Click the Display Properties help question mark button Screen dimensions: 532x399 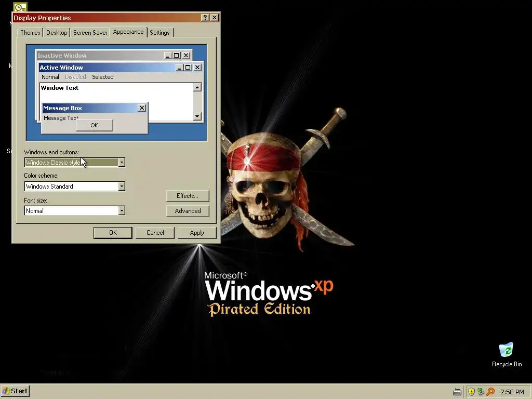pyautogui.click(x=205, y=18)
